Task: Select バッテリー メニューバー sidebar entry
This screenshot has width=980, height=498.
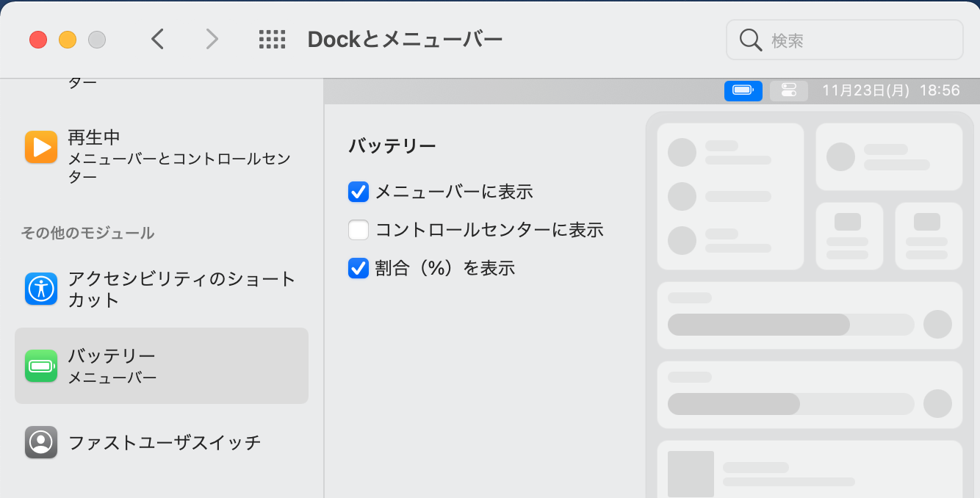Action: click(162, 366)
